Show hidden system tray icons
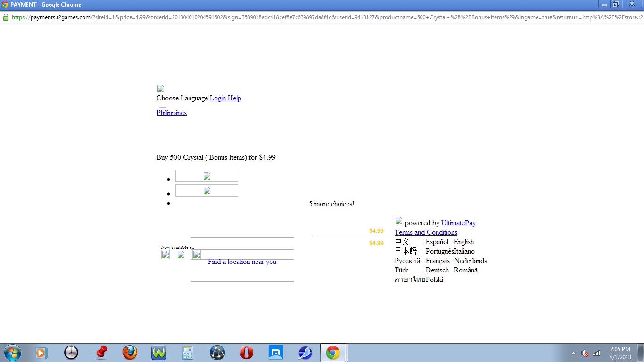 coord(573,353)
